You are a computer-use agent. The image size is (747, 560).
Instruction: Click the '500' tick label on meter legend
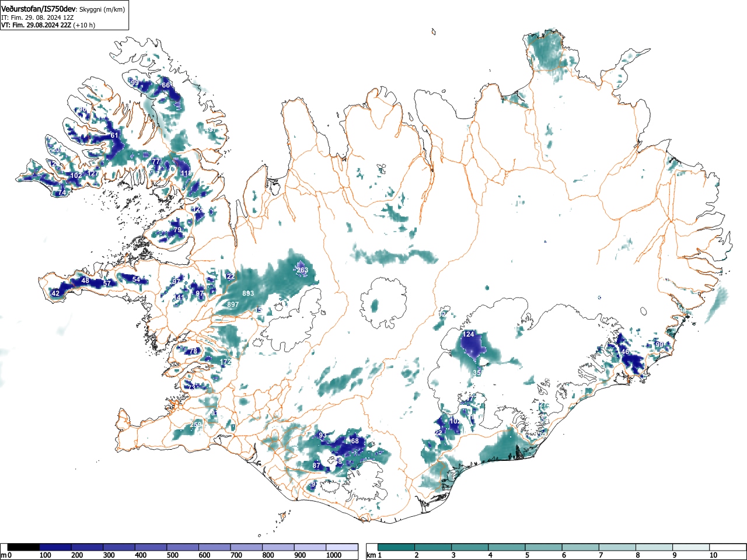[172, 555]
